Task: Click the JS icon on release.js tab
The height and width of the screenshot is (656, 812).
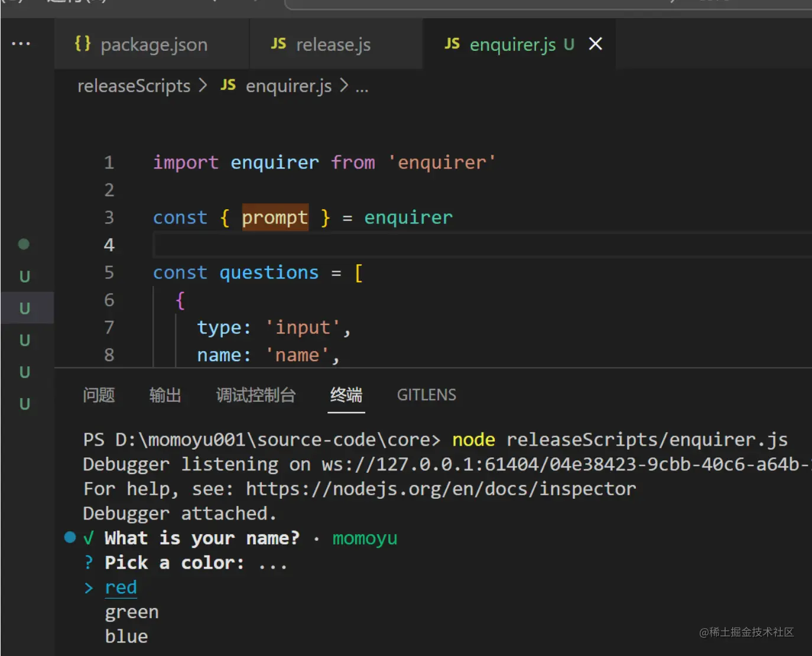Action: 278,44
